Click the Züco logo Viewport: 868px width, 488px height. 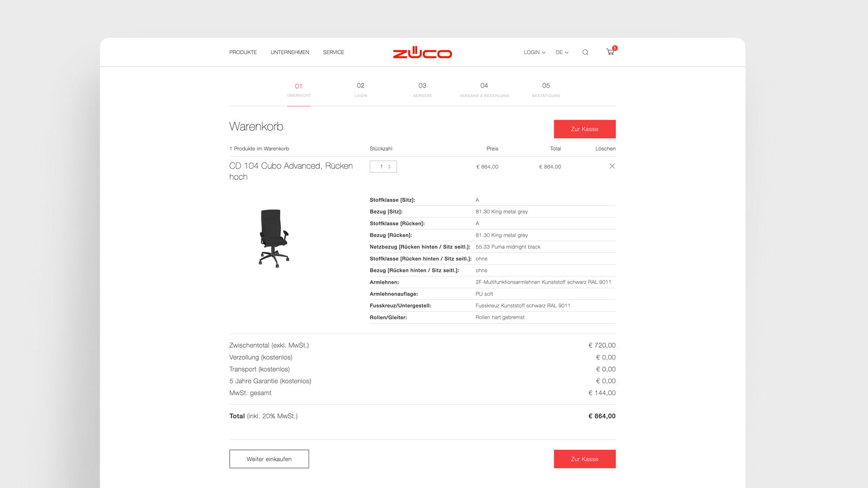pyautogui.click(x=422, y=52)
